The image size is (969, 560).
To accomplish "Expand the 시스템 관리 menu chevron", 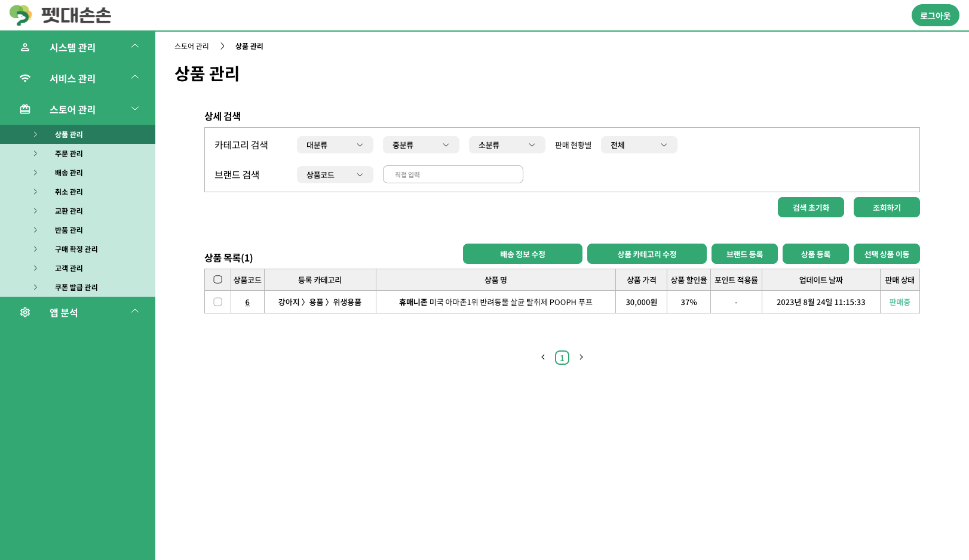I will (135, 46).
